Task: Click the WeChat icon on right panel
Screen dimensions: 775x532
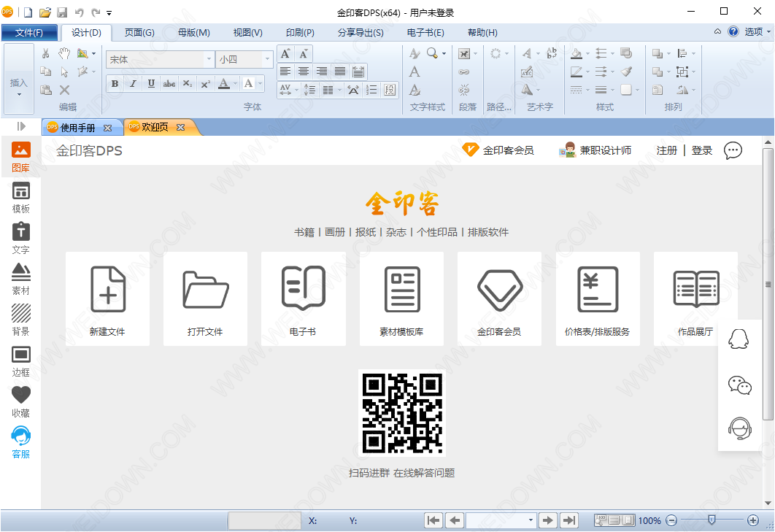Action: pyautogui.click(x=739, y=385)
